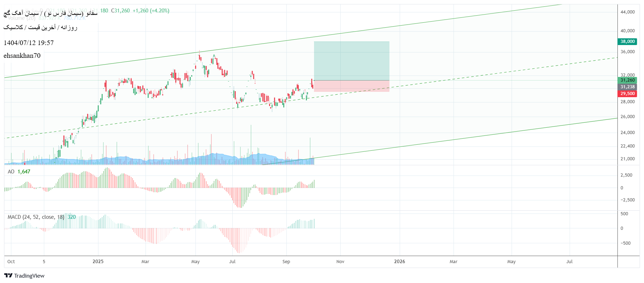
Task: Click the 44,000 level on price axis
Action: (627, 12)
